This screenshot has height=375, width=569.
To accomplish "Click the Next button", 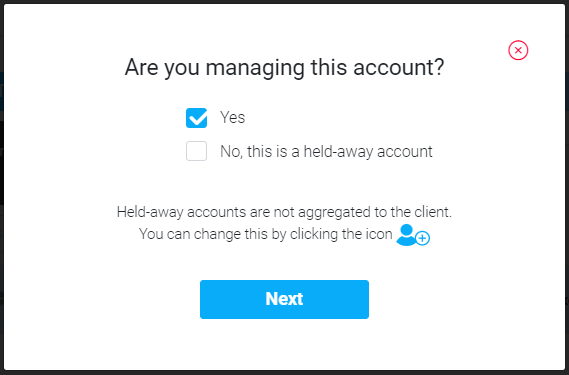I will click(x=284, y=299).
